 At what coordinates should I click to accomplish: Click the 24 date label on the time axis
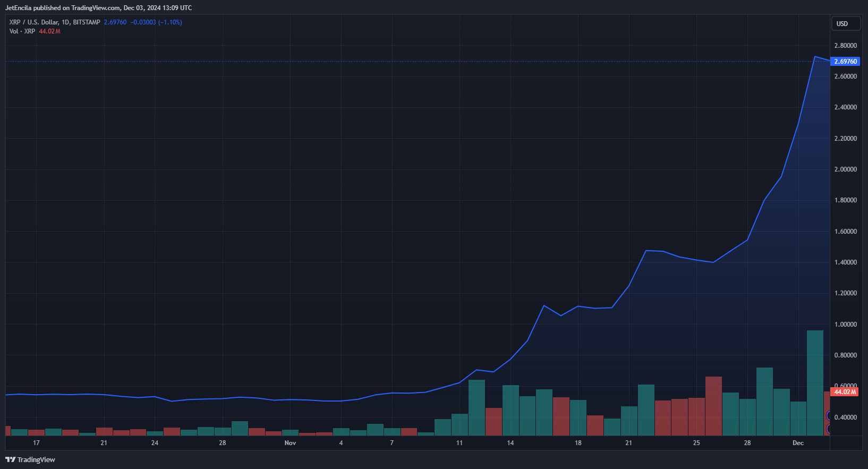pyautogui.click(x=155, y=443)
